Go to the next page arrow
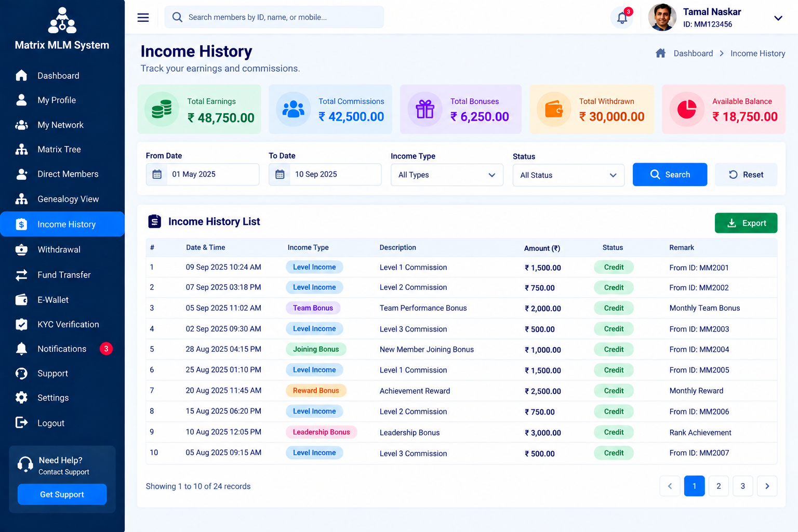This screenshot has width=798, height=532. coord(767,486)
